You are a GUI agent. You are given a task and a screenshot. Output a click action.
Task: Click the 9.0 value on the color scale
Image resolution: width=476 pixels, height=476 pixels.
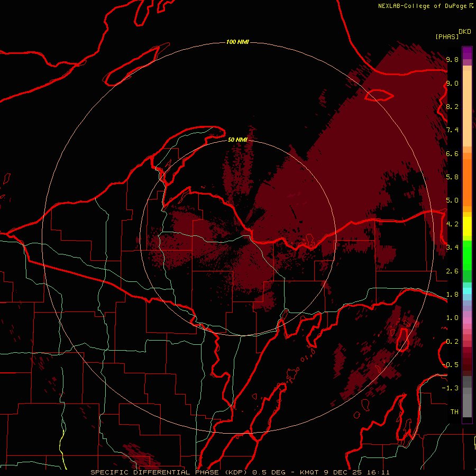(452, 83)
